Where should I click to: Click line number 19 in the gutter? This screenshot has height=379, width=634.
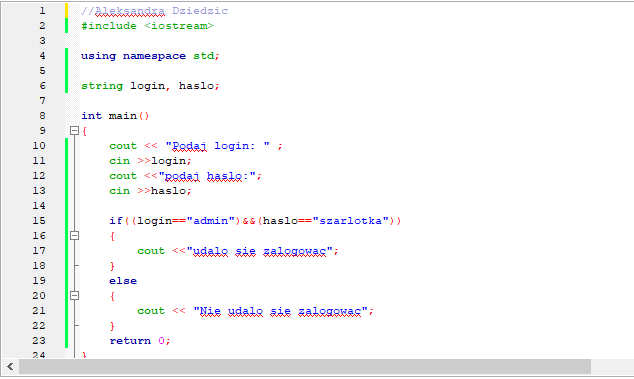point(39,281)
